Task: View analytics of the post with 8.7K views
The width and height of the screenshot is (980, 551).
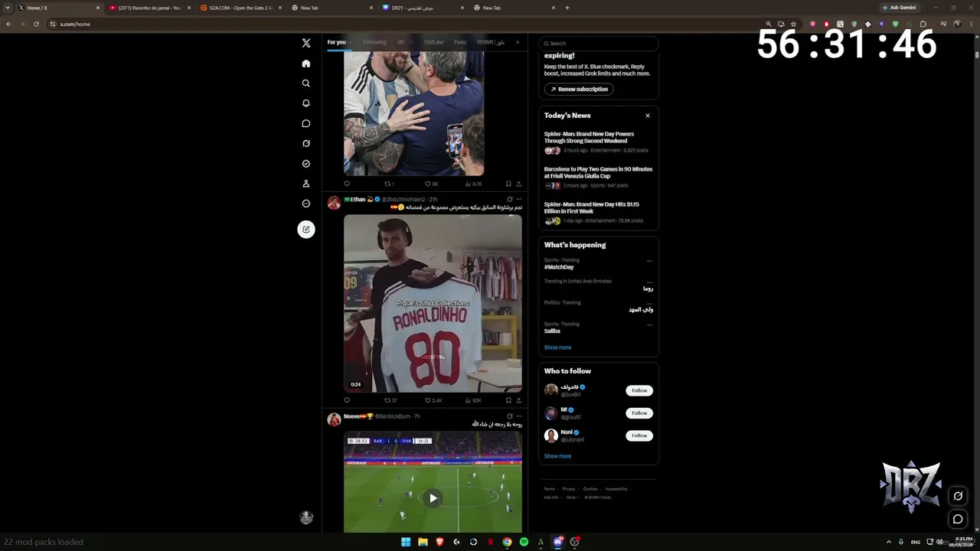Action: point(474,184)
